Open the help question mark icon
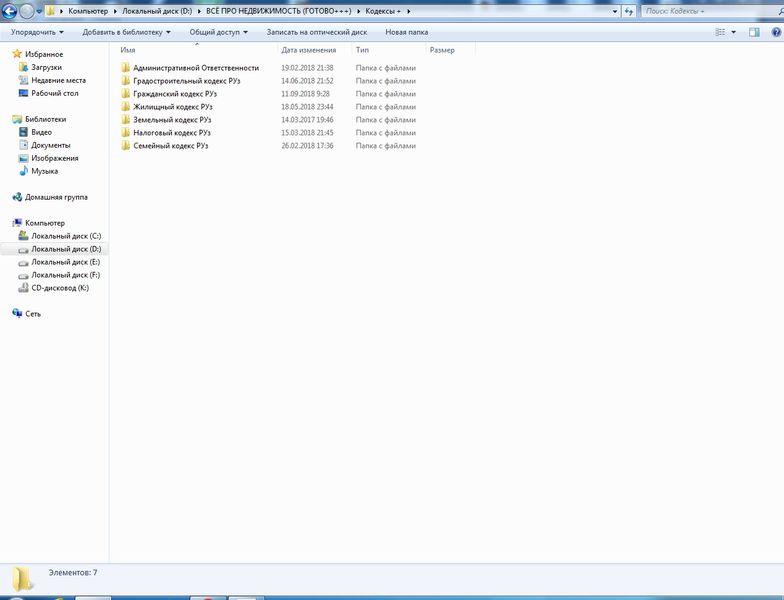Image resolution: width=784 pixels, height=600 pixels. point(773,32)
